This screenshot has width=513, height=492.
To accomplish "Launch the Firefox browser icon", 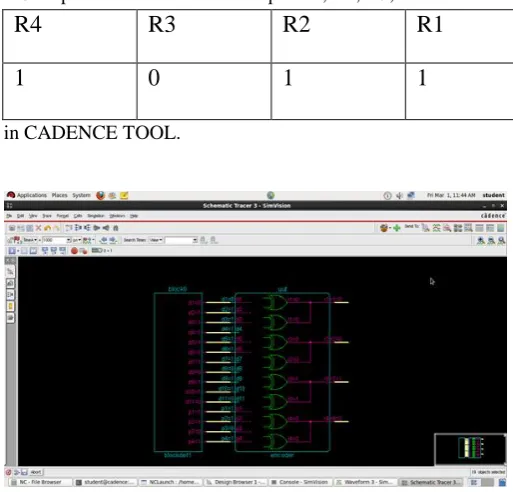I will pyautogui.click(x=100, y=195).
